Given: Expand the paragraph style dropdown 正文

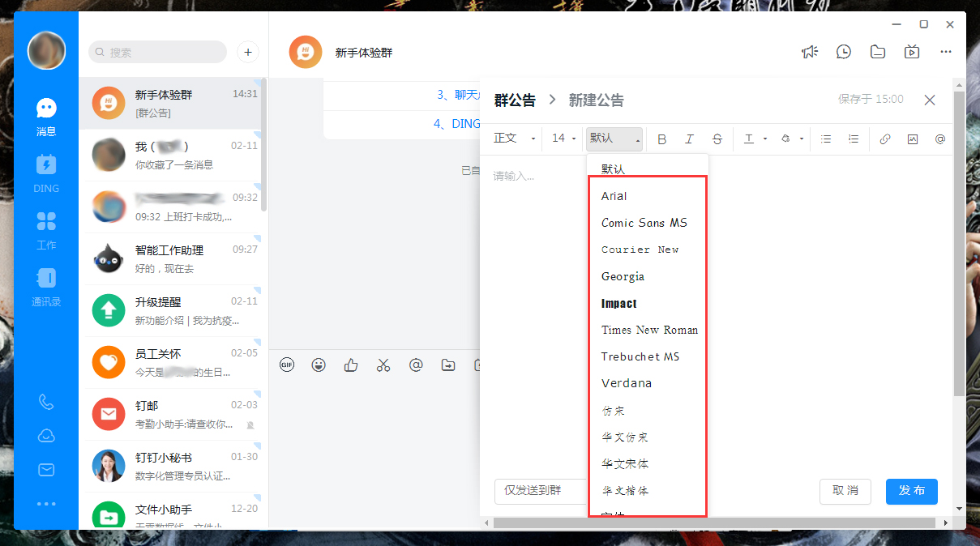Looking at the screenshot, I should tap(513, 139).
